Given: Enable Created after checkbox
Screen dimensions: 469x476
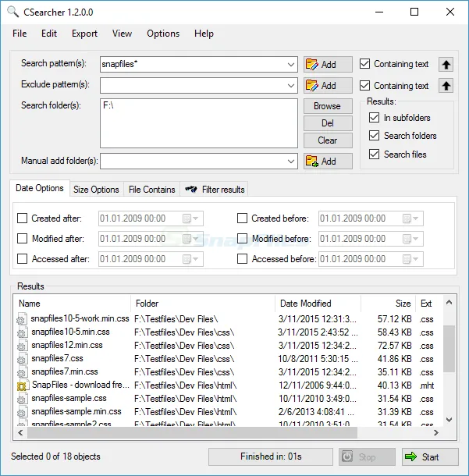Looking at the screenshot, I should tap(22, 218).
